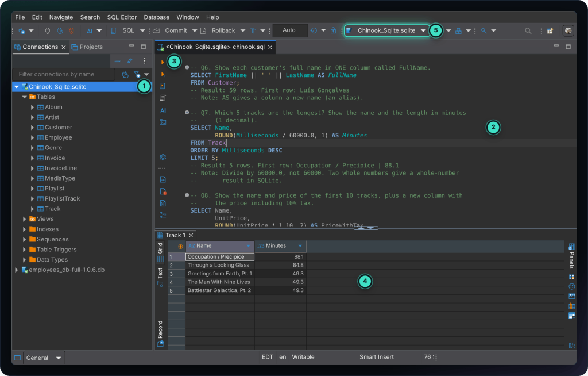Open the toolbar AI dropdown arrow
This screenshot has height=376, width=588.
[x=99, y=31]
